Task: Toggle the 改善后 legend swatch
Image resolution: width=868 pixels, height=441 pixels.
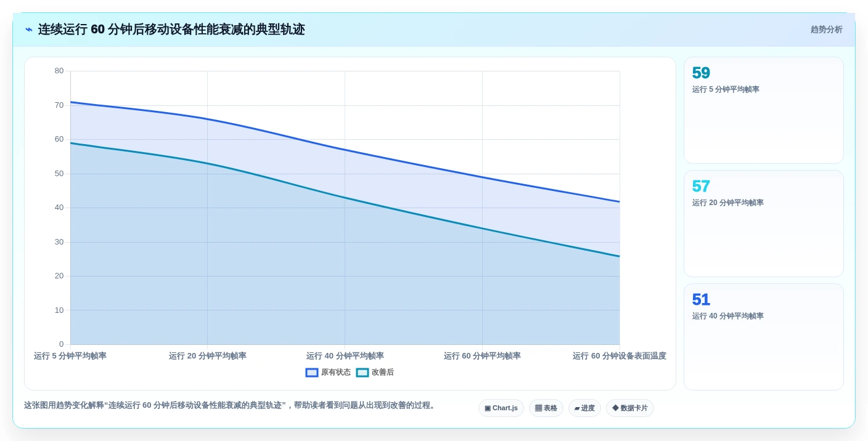Action: (362, 373)
